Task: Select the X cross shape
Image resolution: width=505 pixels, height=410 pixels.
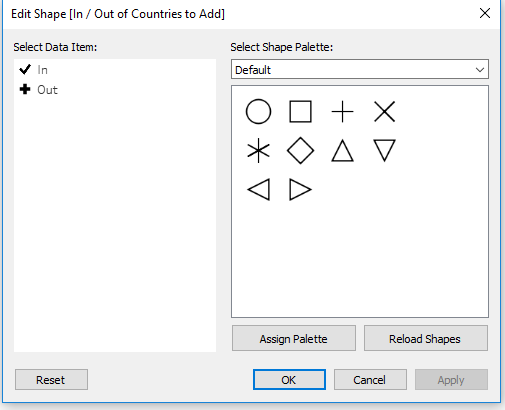Action: (x=384, y=112)
